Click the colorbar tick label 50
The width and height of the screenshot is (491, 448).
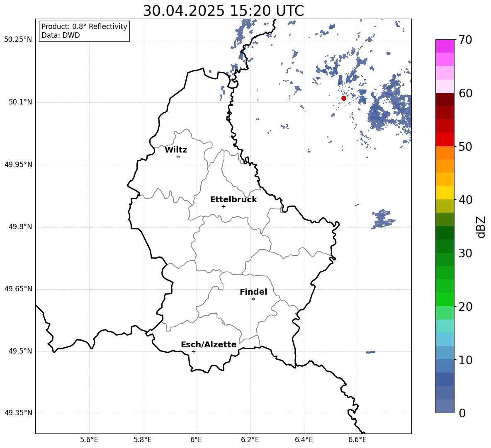465,146
